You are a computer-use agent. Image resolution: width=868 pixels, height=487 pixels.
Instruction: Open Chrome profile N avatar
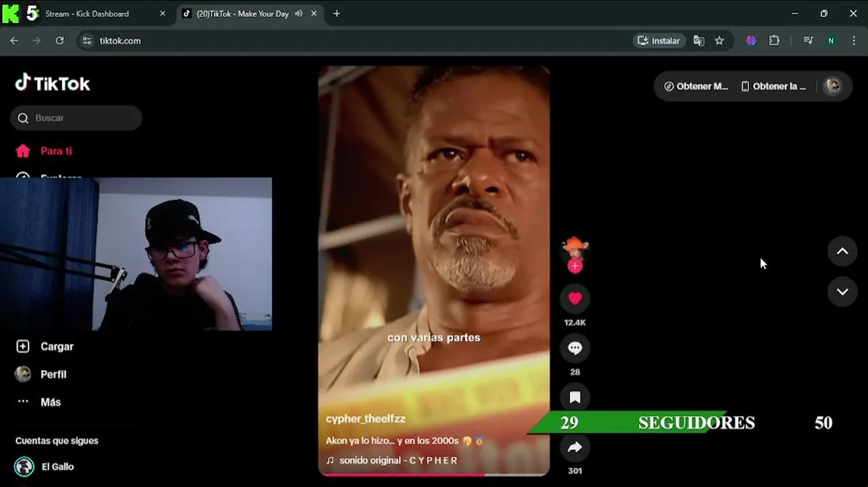[831, 41]
